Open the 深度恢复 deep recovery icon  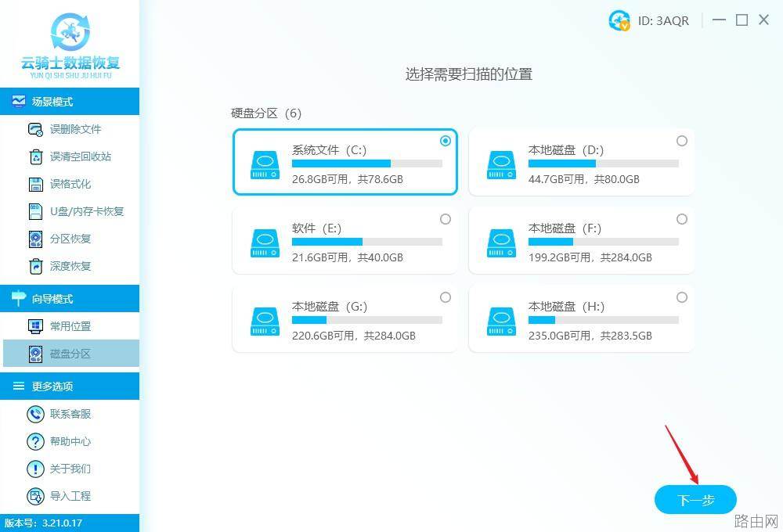coord(35,266)
